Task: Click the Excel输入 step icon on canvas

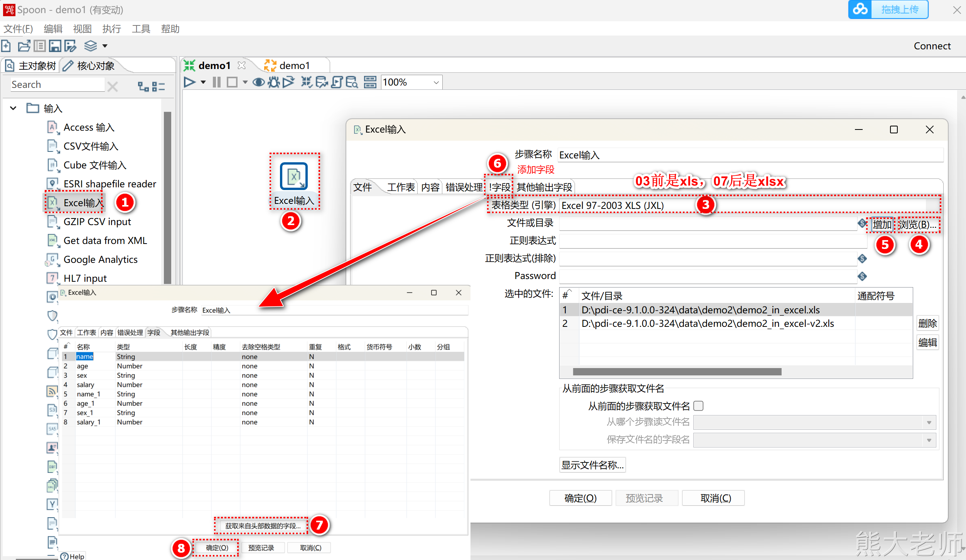Action: coord(294,177)
